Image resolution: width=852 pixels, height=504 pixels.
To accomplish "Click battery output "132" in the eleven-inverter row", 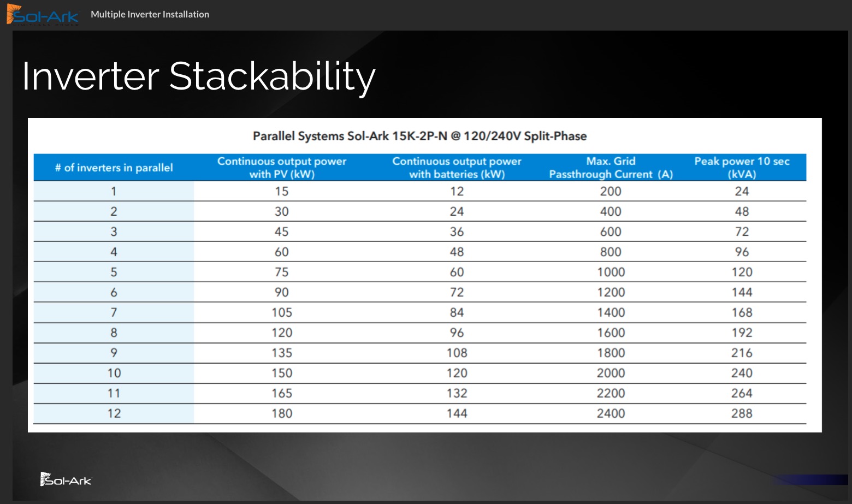I will pyautogui.click(x=457, y=393).
